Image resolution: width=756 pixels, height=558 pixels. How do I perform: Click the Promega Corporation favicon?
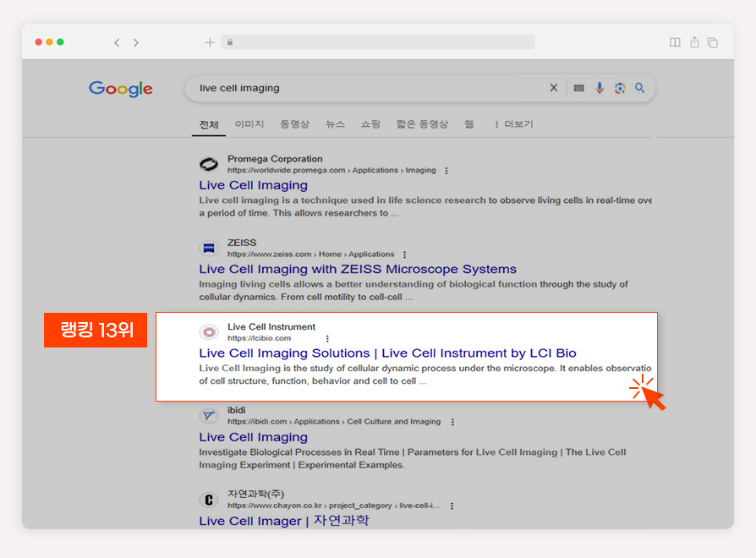[x=209, y=164]
